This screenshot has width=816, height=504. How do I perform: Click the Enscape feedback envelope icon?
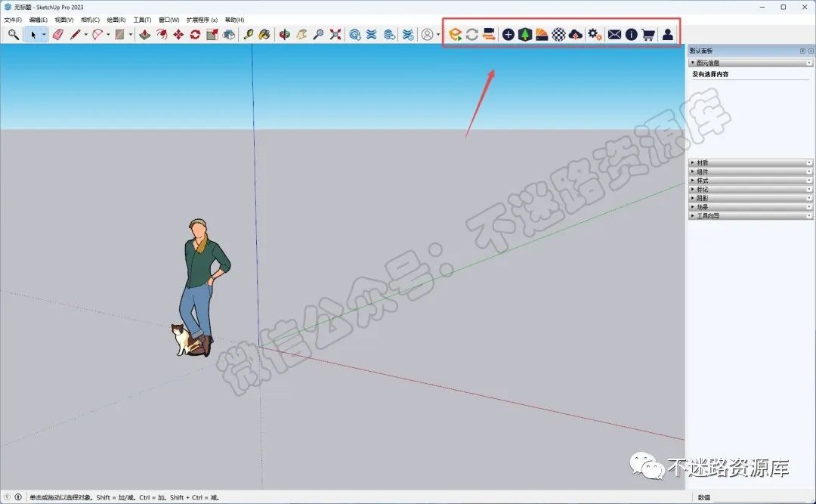[614, 34]
